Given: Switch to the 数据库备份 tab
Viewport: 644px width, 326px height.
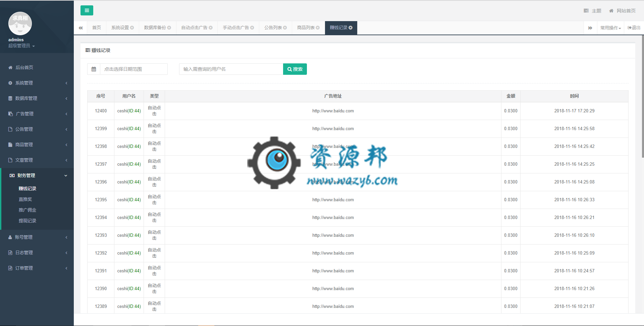Looking at the screenshot, I should tap(155, 28).
